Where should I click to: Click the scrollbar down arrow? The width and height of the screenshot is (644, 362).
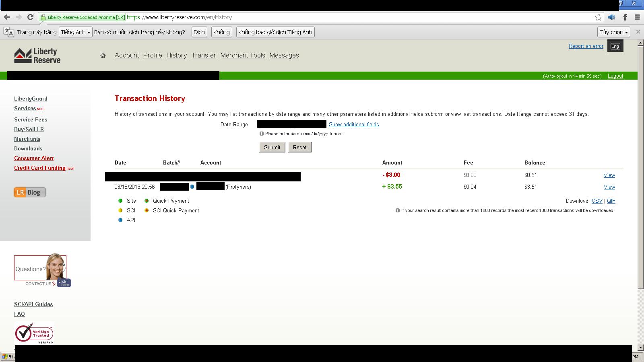[640, 348]
